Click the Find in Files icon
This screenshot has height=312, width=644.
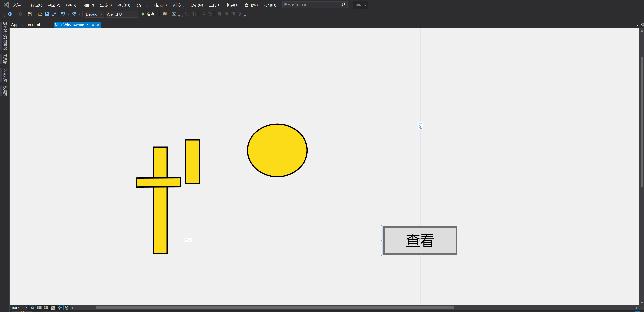165,14
